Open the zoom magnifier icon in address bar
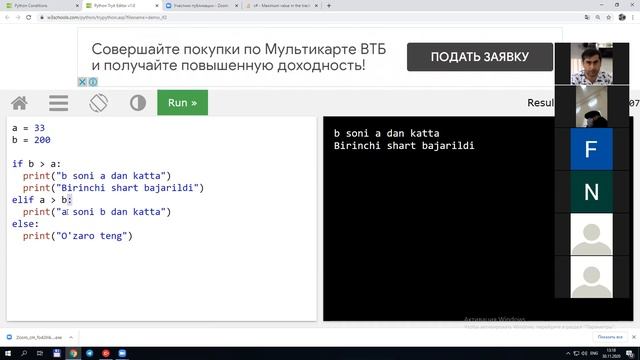This screenshot has height=360, width=640. tap(598, 18)
